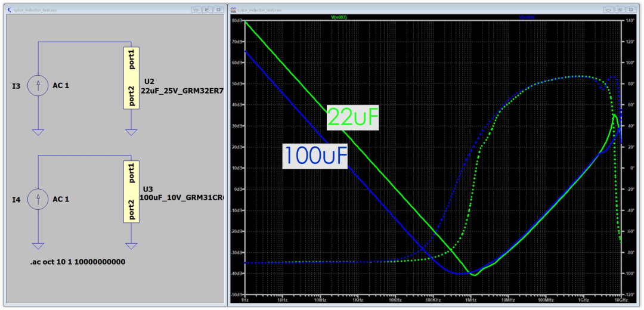The image size is (644, 310).
Task: Click the LTspice icon in schematic window title
Action: pyautogui.click(x=10, y=9)
